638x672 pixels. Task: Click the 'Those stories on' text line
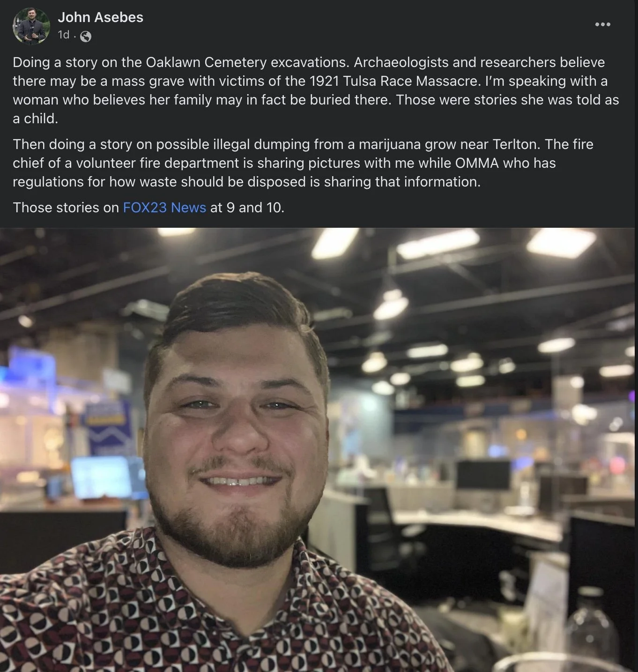66,208
